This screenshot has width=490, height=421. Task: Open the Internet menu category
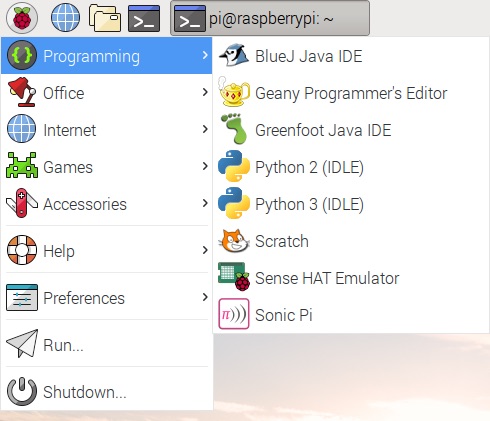107,129
